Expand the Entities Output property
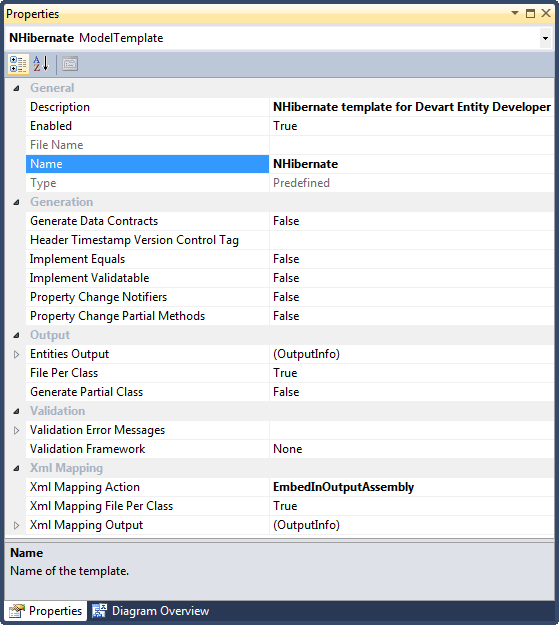The image size is (559, 625). pos(16,354)
